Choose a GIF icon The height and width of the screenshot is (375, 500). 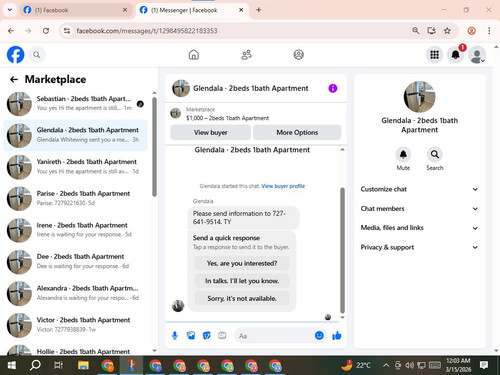(x=222, y=336)
